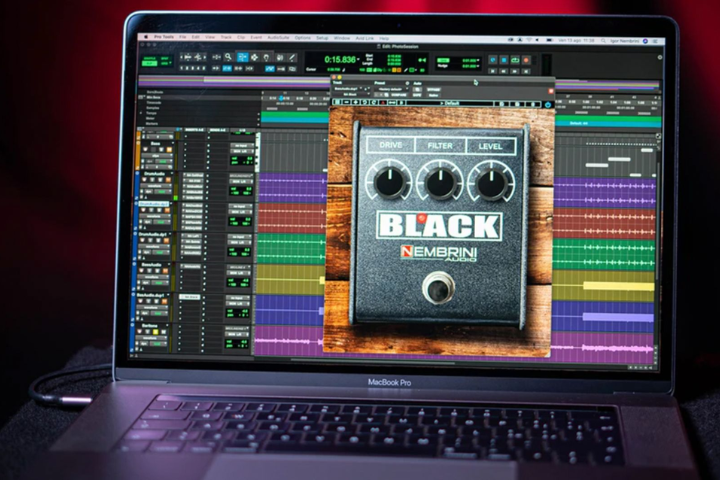Click the first button in bottom transport row

[x=493, y=71]
